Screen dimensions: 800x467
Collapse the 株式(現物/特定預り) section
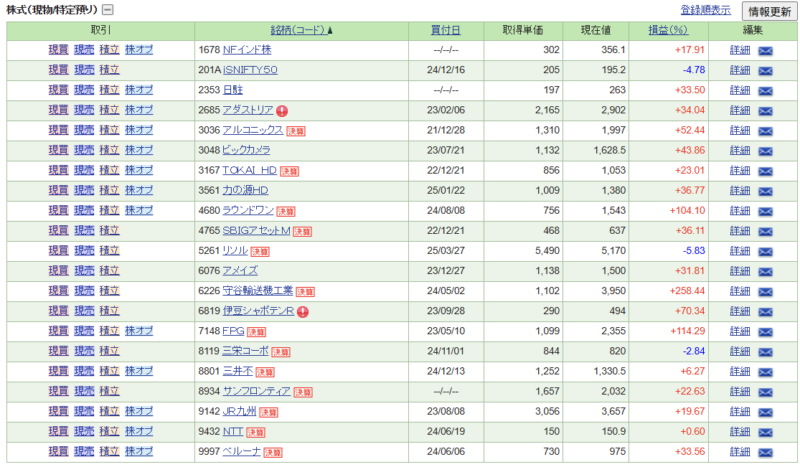coord(108,10)
